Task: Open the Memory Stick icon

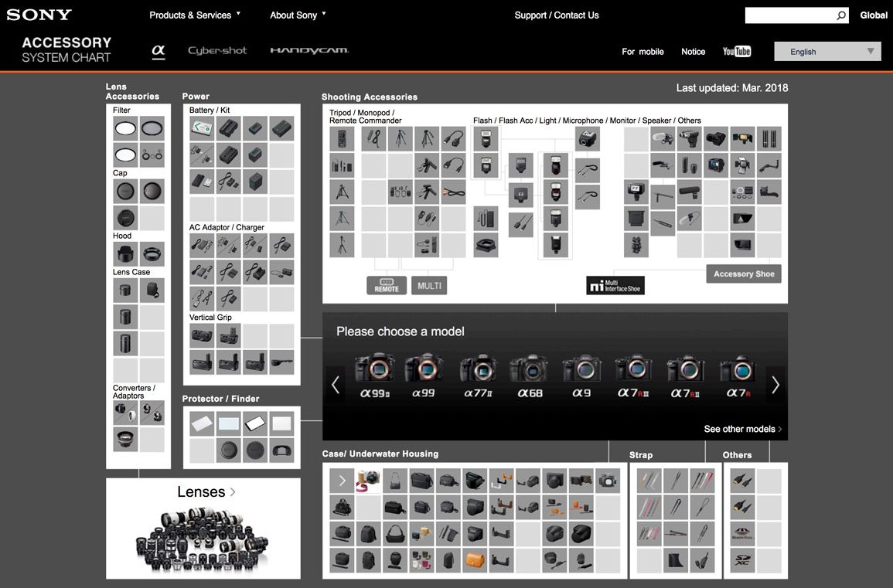Action: [743, 534]
